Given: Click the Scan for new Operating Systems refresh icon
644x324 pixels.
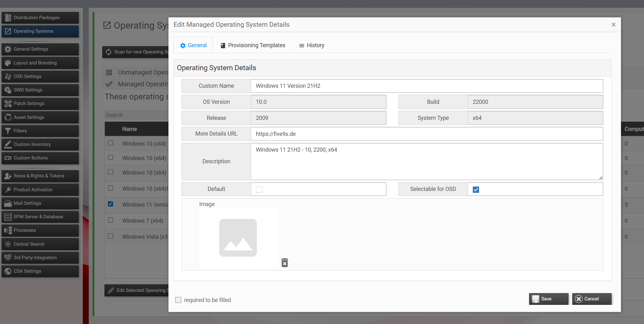Looking at the screenshot, I should coord(109,52).
